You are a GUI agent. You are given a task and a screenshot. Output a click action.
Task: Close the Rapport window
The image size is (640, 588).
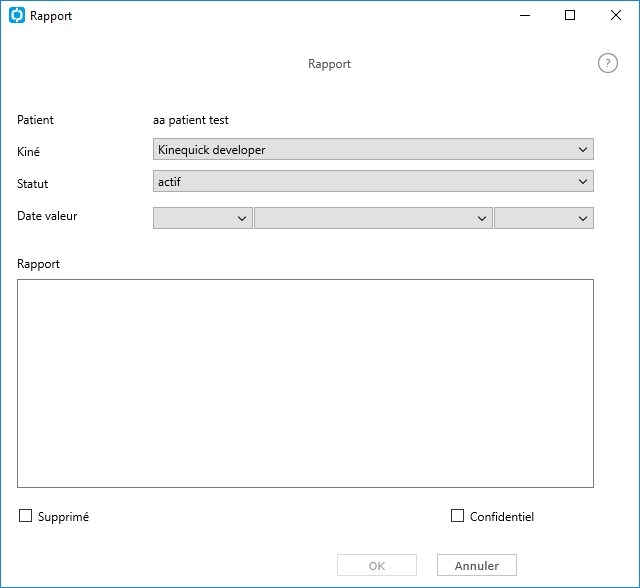click(616, 16)
